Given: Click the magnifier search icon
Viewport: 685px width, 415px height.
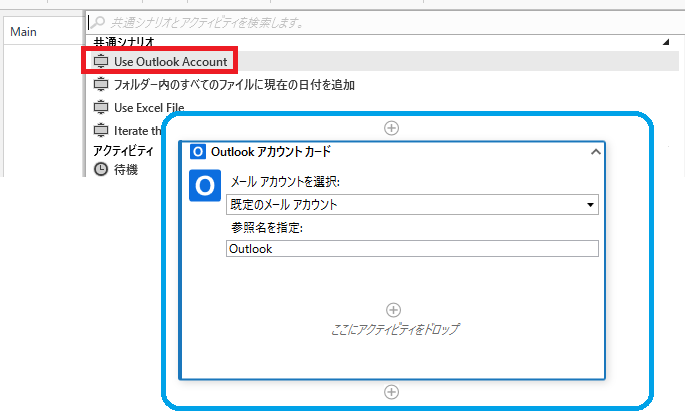Looking at the screenshot, I should 98,21.
